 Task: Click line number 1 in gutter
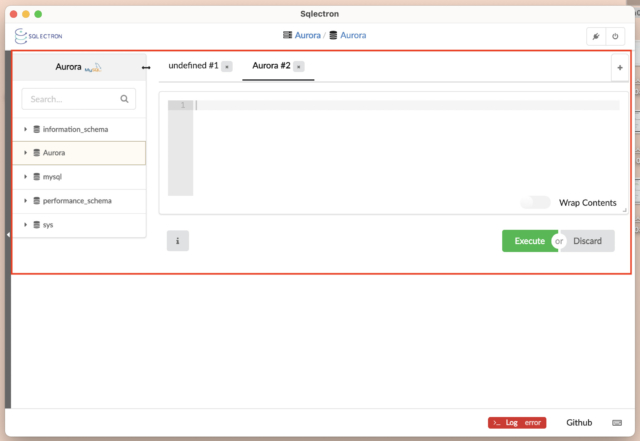click(x=182, y=105)
